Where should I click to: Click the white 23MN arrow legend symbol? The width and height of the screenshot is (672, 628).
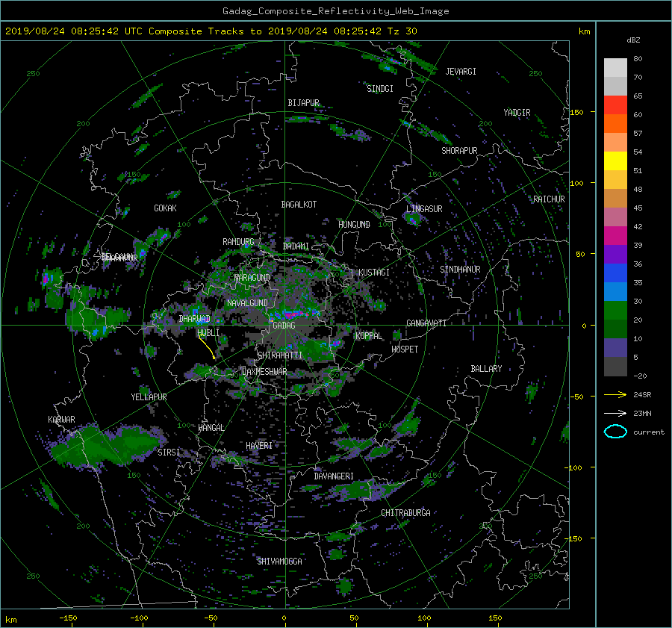(x=615, y=413)
